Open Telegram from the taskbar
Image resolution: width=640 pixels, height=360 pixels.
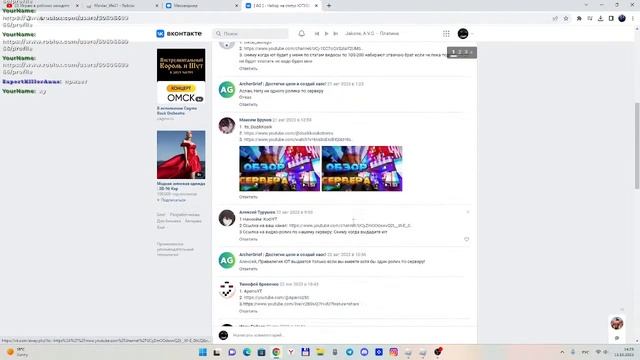349,352
